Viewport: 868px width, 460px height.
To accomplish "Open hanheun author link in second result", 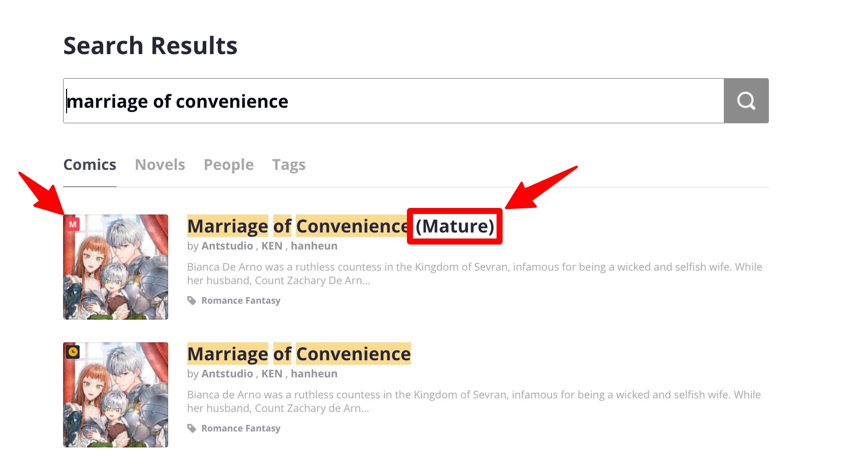I will point(314,374).
